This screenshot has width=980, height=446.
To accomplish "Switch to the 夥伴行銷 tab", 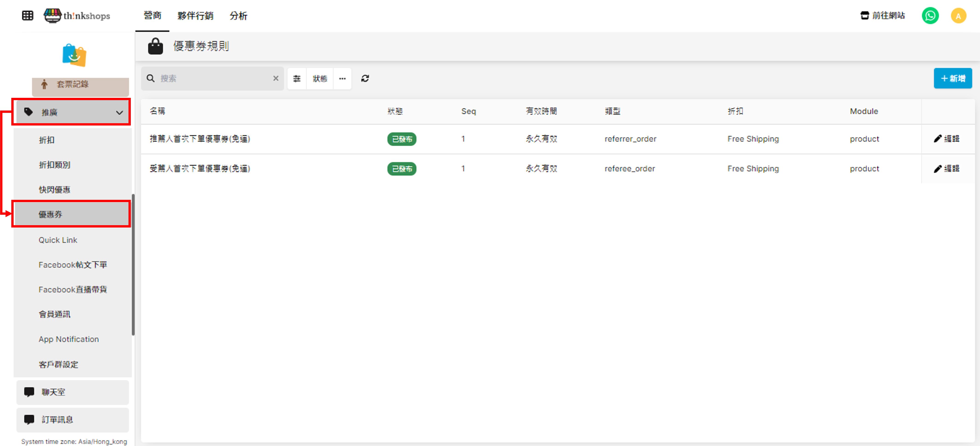I will 195,16.
